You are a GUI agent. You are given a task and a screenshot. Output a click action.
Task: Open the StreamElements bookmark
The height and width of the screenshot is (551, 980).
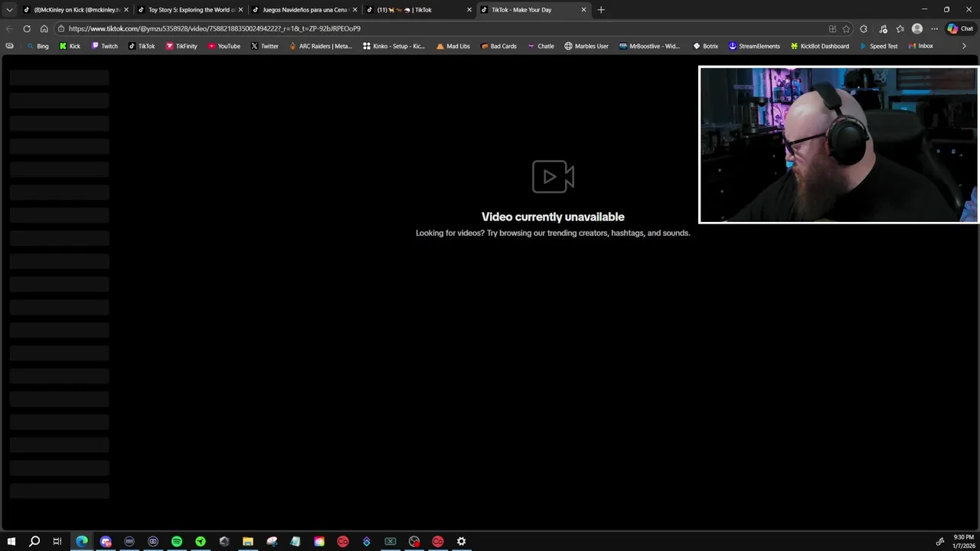(x=754, y=46)
